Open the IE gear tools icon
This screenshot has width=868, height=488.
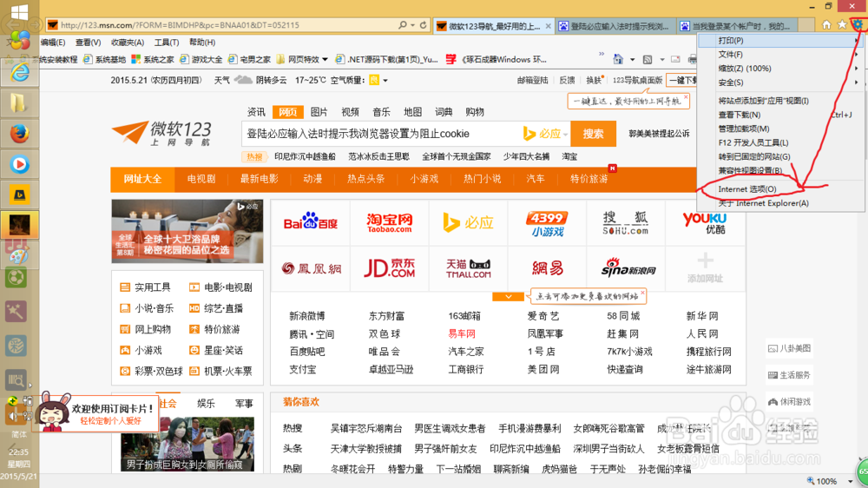pyautogui.click(x=857, y=24)
